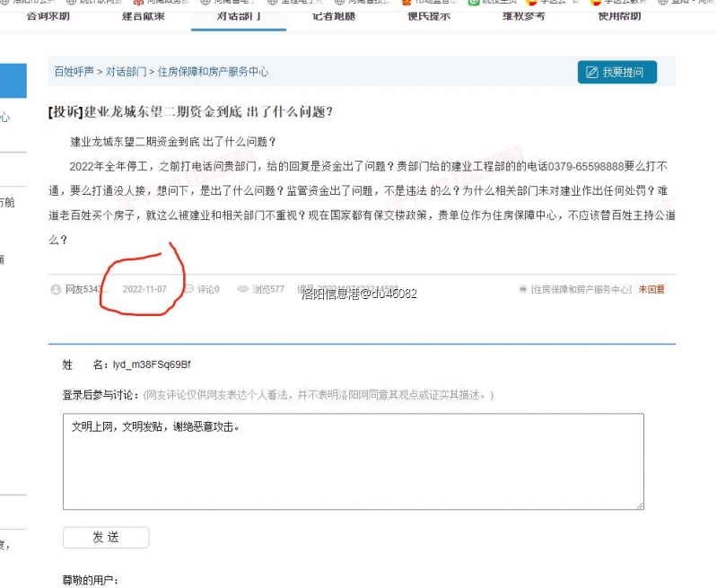Click the 百姓呼声 breadcrumb link
The height and width of the screenshot is (588, 717).
click(x=74, y=72)
